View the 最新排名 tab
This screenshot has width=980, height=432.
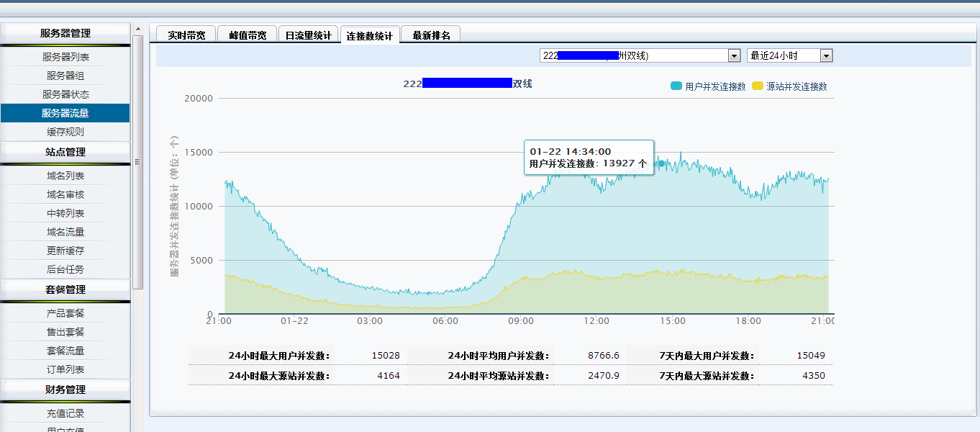pyautogui.click(x=430, y=33)
